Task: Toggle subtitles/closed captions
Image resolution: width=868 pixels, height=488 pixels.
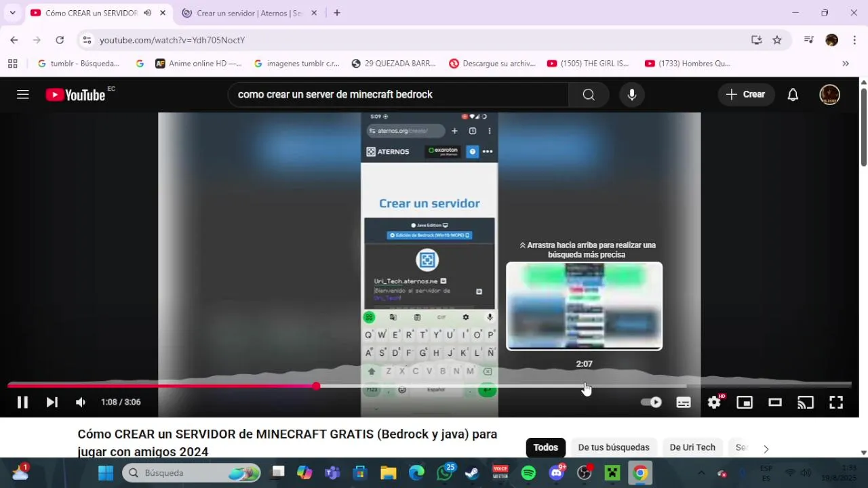Action: [x=684, y=403]
